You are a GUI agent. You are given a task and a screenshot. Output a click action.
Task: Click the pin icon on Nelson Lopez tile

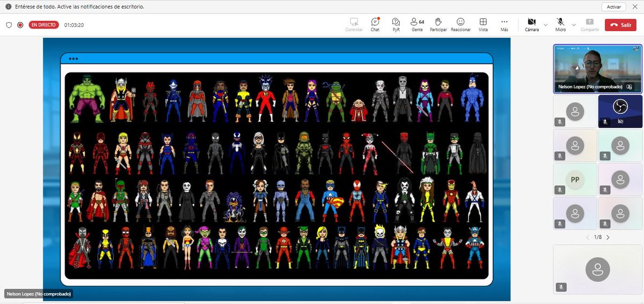[x=629, y=86]
